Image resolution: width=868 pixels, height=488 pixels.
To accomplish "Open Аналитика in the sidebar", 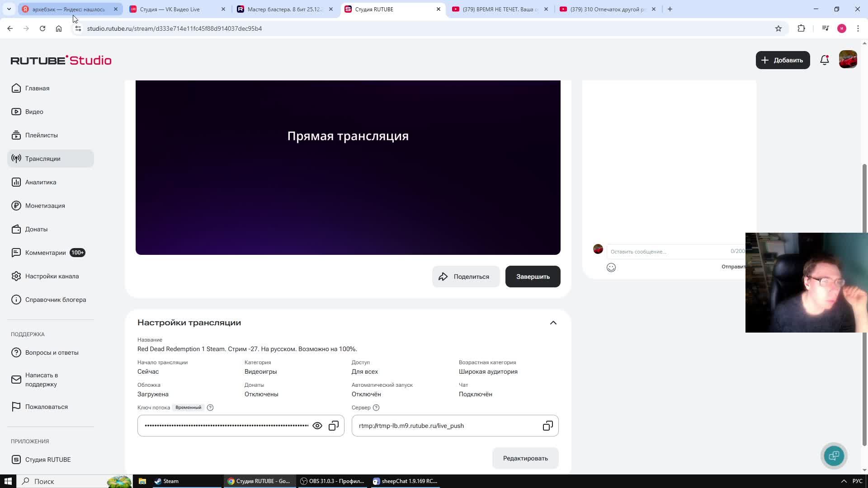I will tap(41, 182).
